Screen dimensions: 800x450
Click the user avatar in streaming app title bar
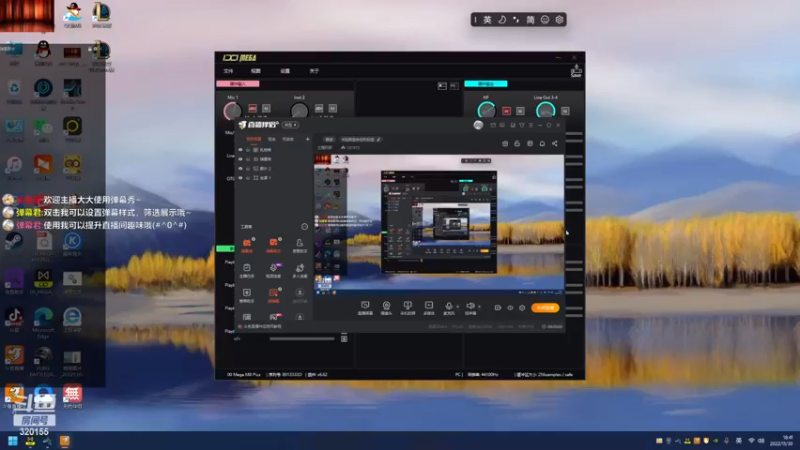478,125
